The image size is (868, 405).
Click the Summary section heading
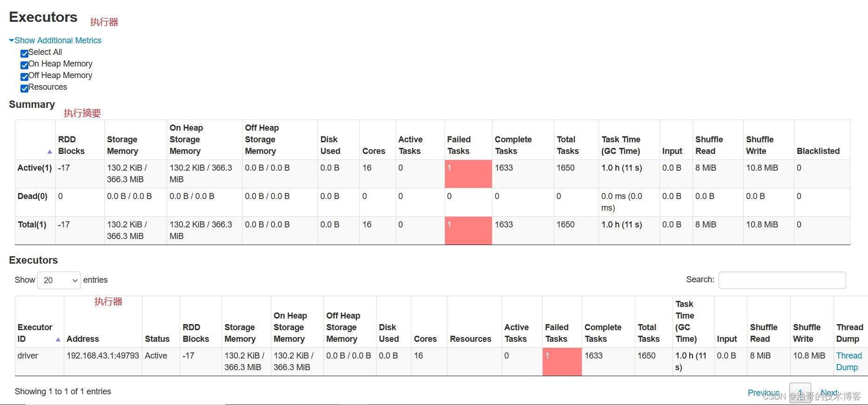[32, 104]
